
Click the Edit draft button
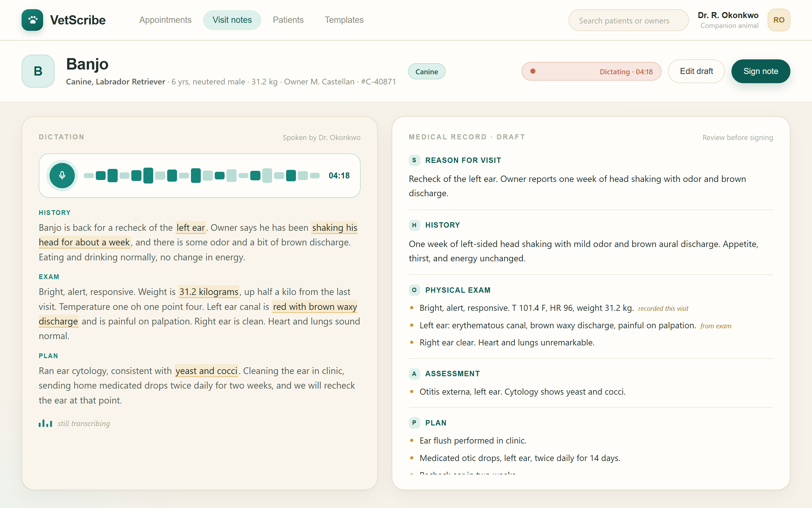tap(697, 71)
